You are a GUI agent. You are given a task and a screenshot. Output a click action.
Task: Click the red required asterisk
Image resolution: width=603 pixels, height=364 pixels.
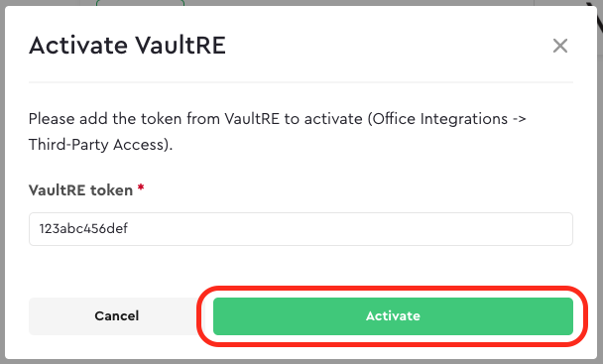coord(141,187)
